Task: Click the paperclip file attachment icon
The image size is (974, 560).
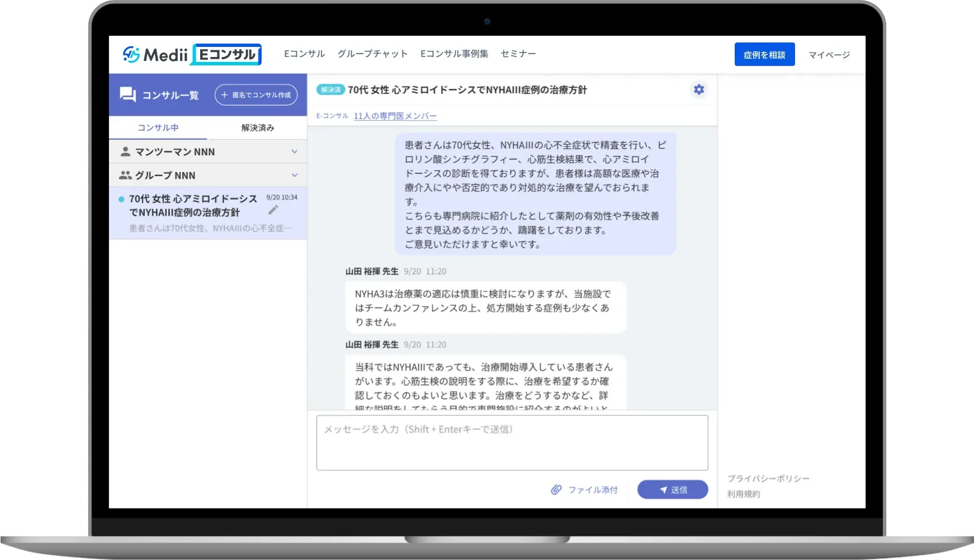Action: 556,490
